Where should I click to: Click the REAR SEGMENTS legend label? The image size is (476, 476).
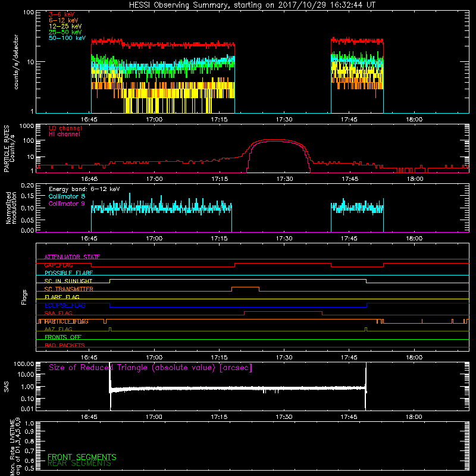79,464
